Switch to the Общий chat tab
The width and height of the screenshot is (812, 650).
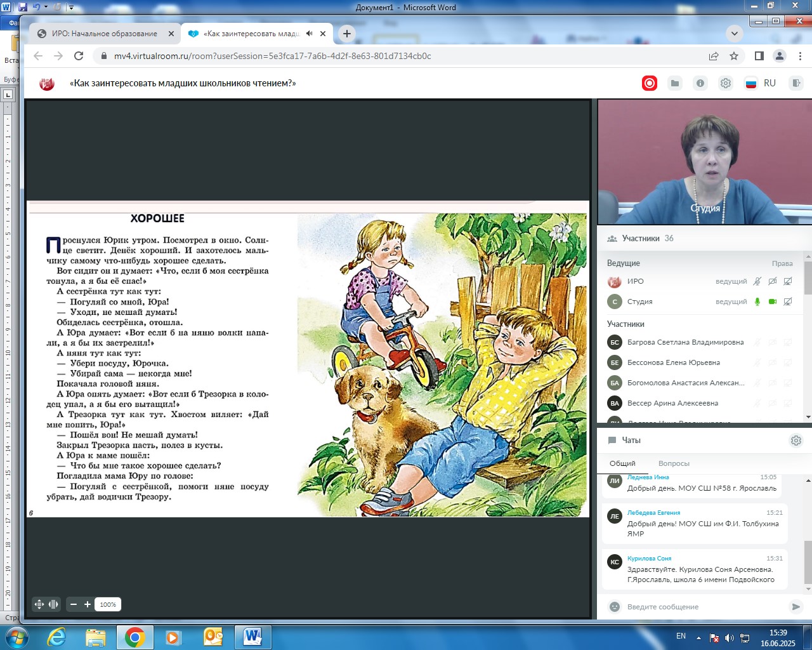tap(622, 463)
